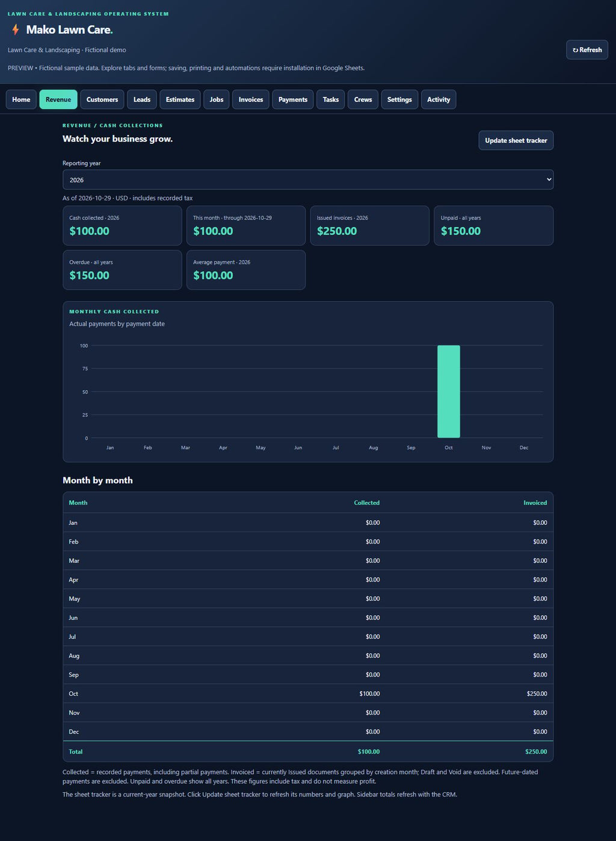
Task: Click the Refresh button
Action: [x=587, y=50]
